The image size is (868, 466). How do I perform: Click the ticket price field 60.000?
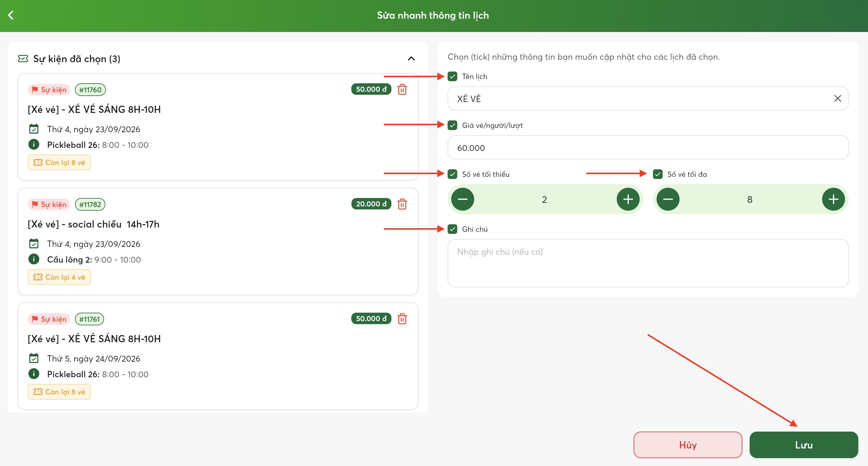[648, 148]
